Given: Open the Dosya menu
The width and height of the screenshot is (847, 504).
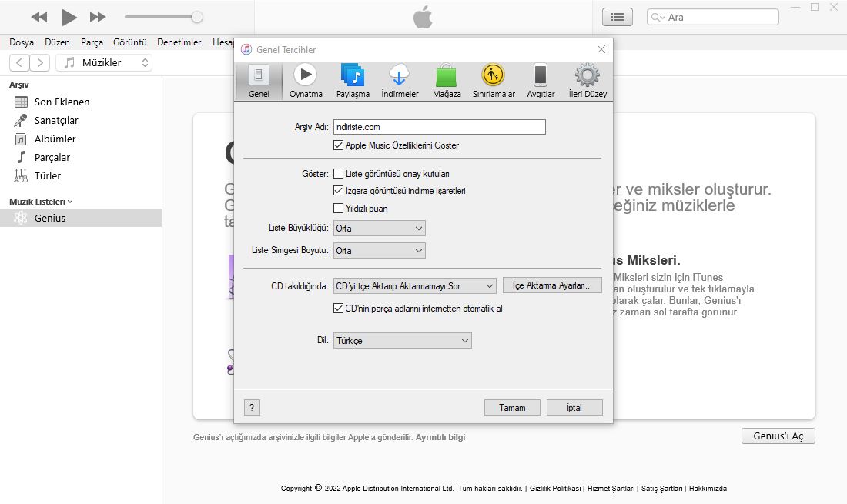Looking at the screenshot, I should 22,42.
